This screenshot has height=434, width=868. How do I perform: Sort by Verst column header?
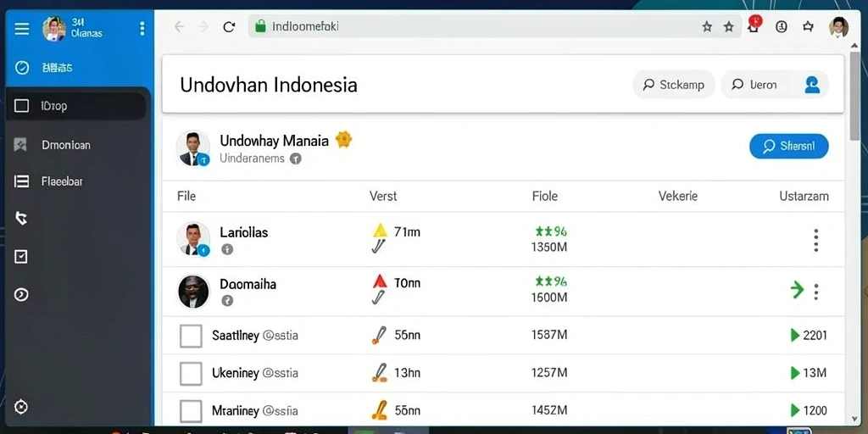(383, 196)
